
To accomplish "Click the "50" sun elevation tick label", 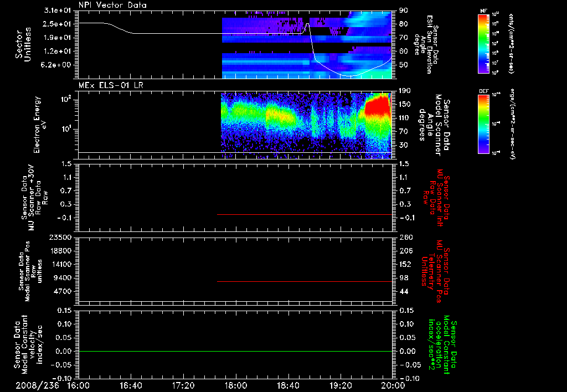I will tap(404, 65).
